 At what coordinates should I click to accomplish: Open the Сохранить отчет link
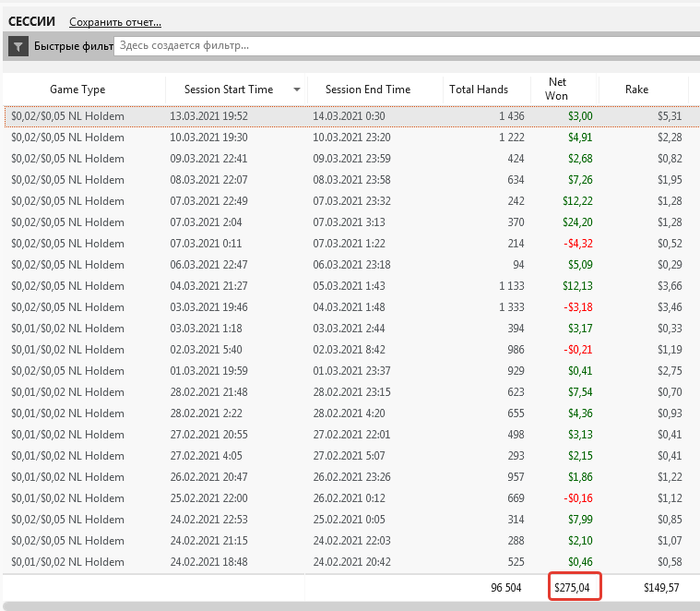coord(115,22)
